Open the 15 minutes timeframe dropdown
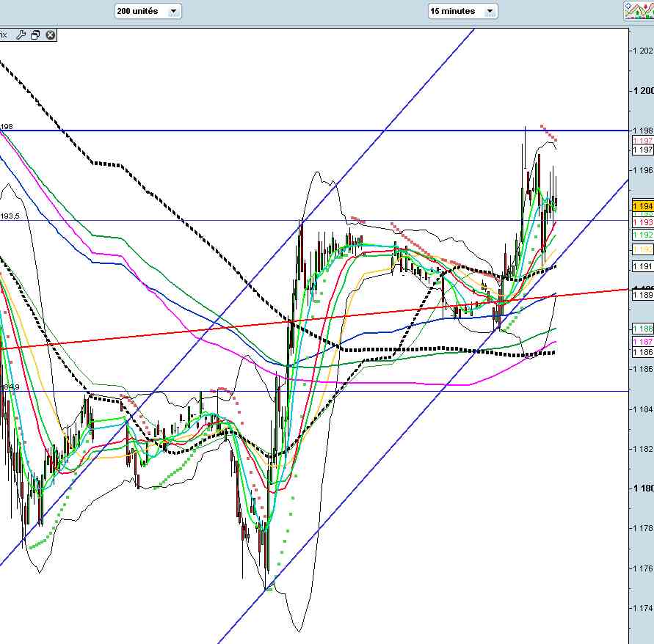Screen dimensions: 654x644 point(463,11)
